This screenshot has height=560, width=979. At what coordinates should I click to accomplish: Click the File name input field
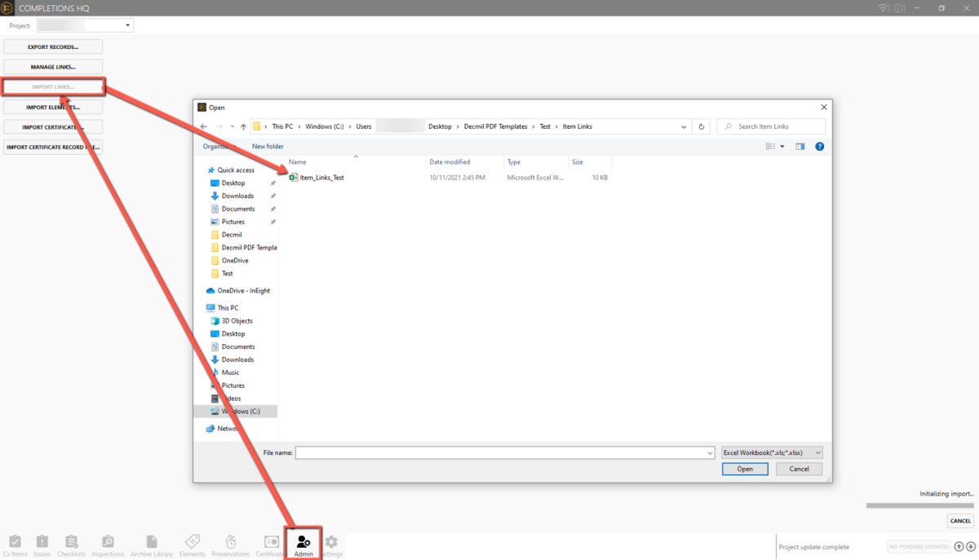505,452
